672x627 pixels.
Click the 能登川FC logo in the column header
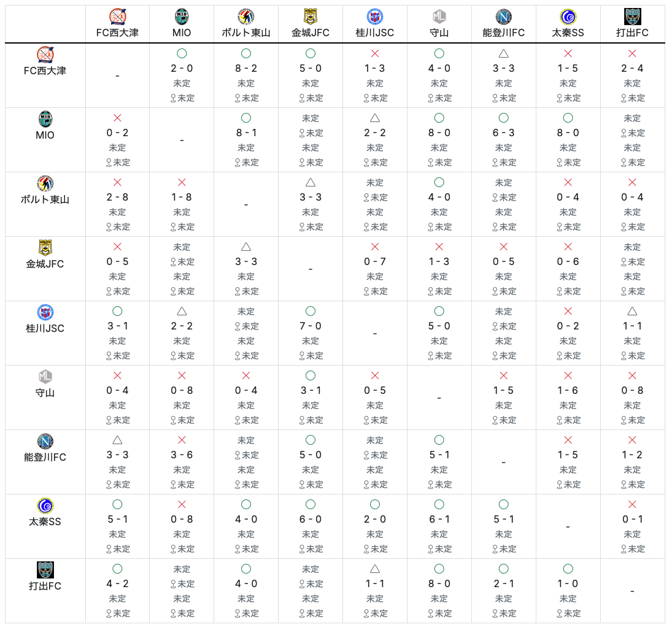point(504,17)
